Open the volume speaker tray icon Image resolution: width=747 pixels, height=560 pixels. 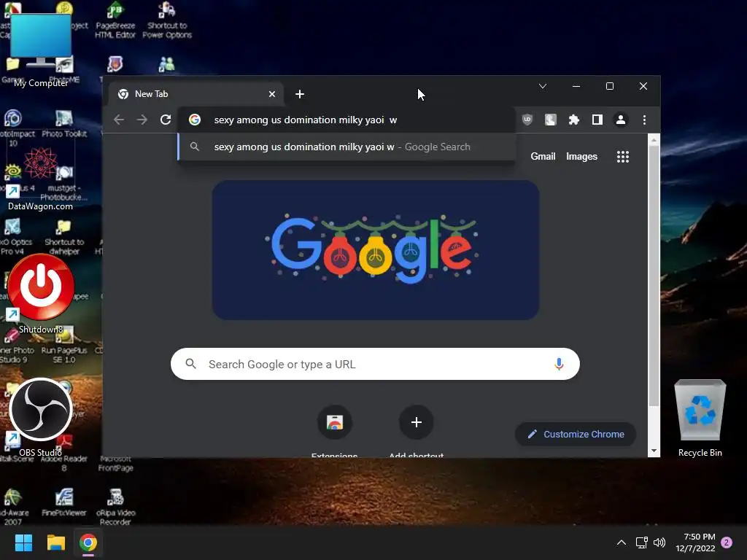tap(659, 542)
